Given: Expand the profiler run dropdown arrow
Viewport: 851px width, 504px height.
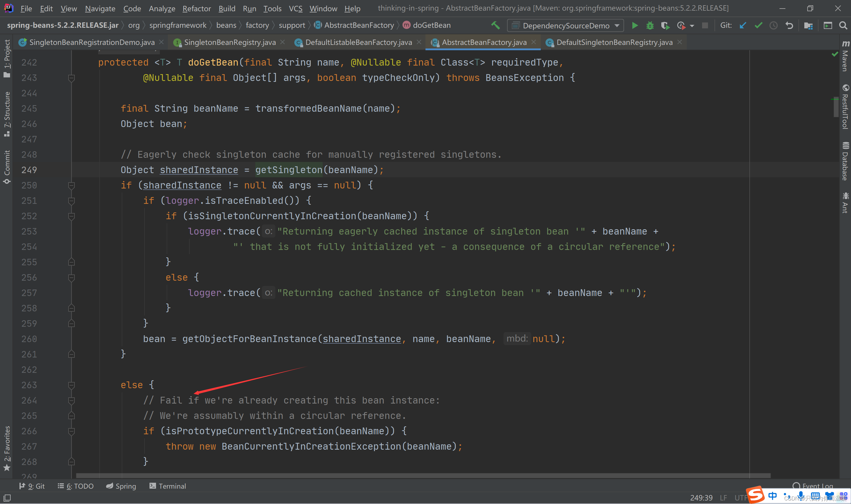Looking at the screenshot, I should click(692, 26).
